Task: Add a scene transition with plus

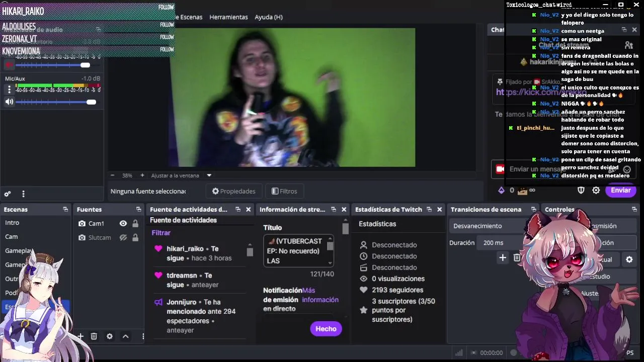Action: pyautogui.click(x=503, y=258)
